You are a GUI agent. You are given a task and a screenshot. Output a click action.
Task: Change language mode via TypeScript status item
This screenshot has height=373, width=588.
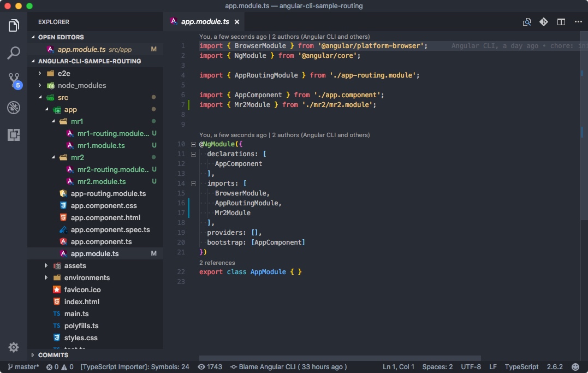pyautogui.click(x=521, y=366)
